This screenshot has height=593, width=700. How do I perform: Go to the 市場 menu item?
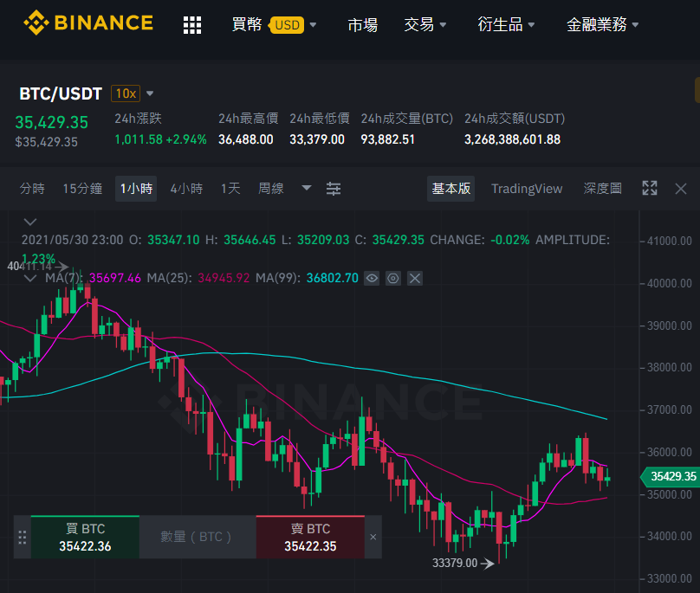pyautogui.click(x=362, y=24)
